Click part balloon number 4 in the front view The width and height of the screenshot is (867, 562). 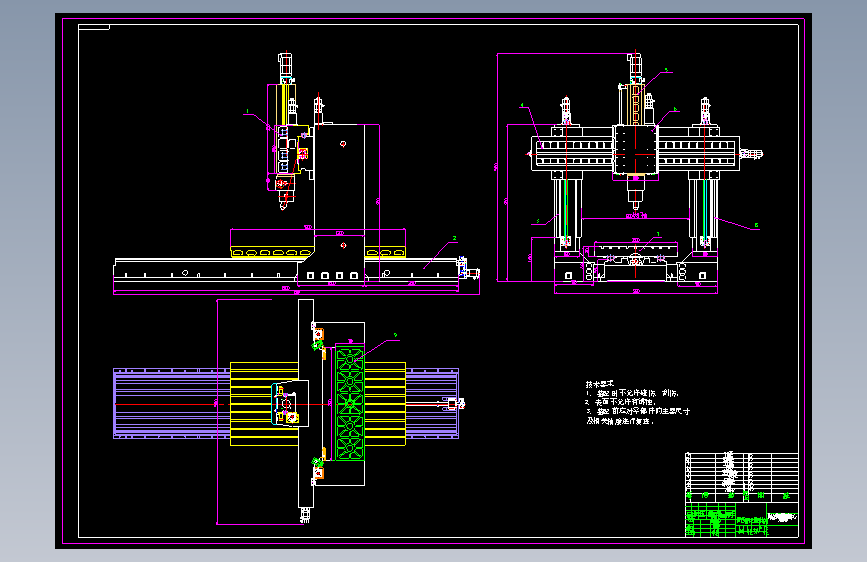[x=521, y=105]
